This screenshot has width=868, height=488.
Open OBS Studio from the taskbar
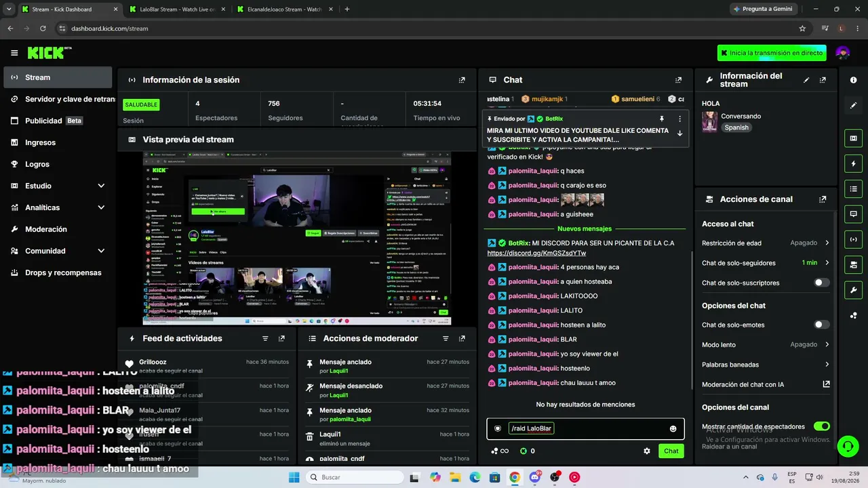tap(555, 477)
